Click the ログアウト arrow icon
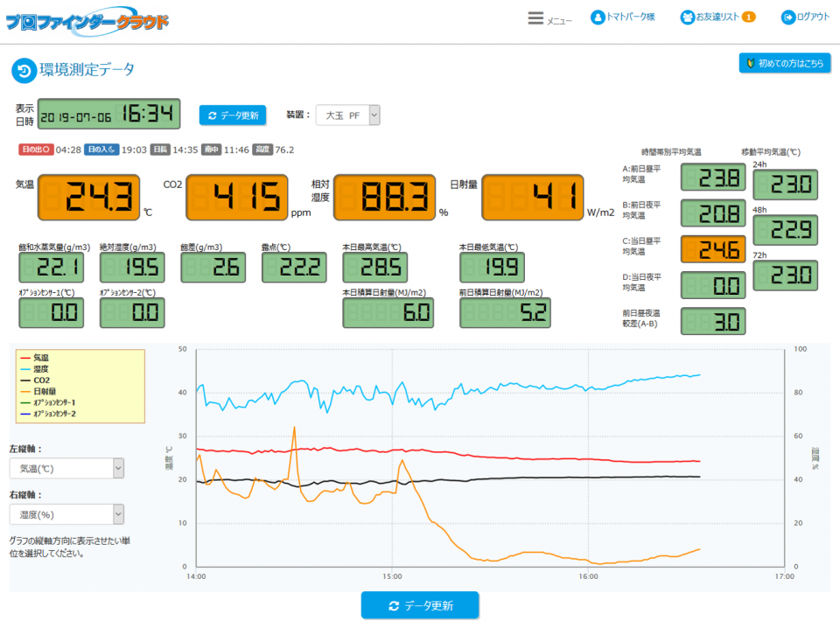 (x=787, y=17)
